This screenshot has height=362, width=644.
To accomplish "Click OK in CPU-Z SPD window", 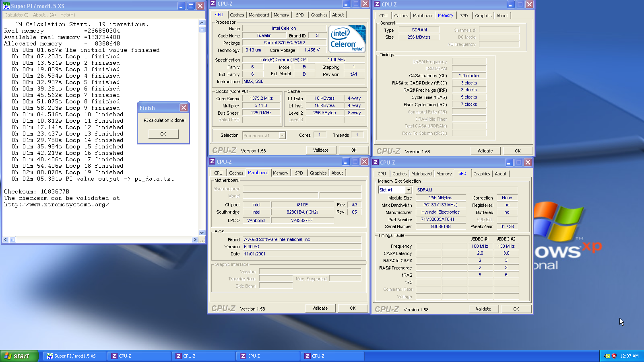I will tap(516, 309).
